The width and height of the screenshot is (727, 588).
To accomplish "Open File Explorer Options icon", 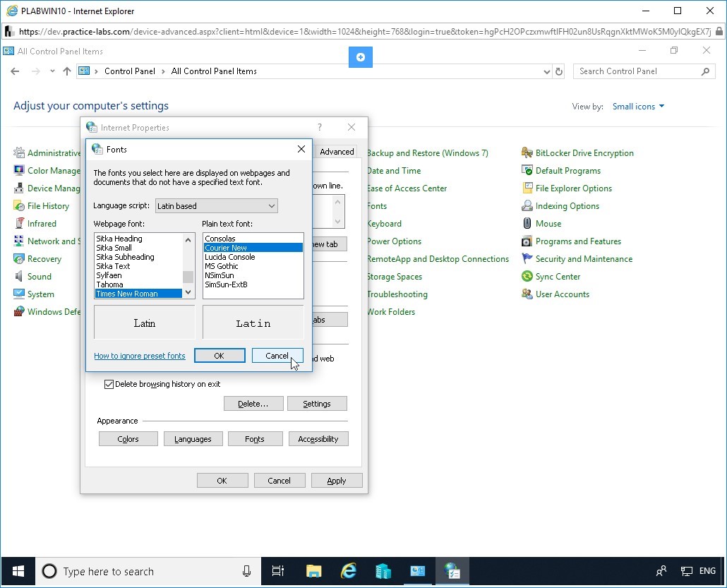I will (527, 188).
